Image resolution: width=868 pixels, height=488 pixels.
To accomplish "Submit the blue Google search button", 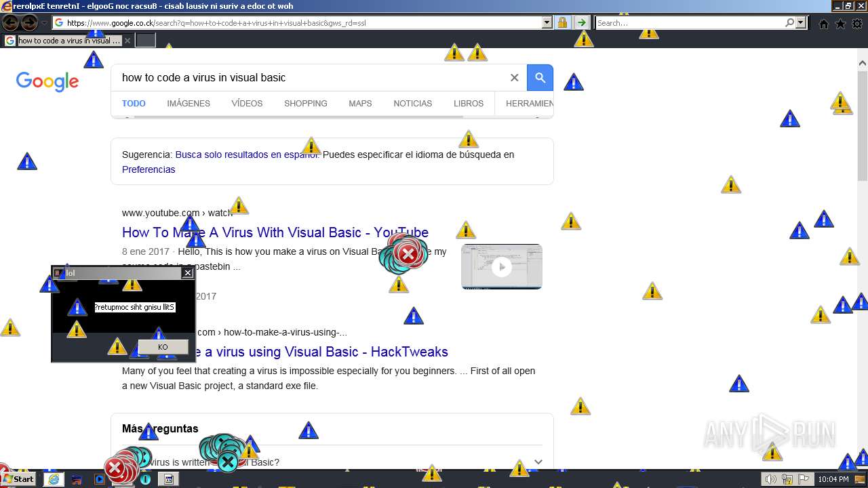I will [540, 77].
